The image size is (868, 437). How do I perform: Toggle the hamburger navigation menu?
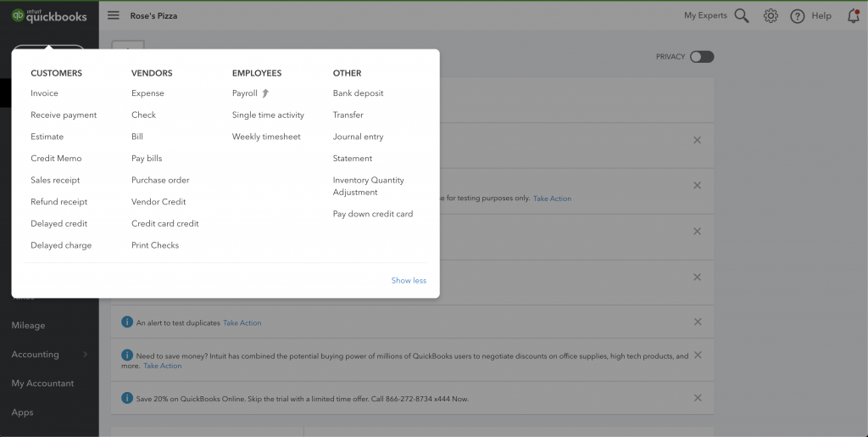tap(114, 15)
